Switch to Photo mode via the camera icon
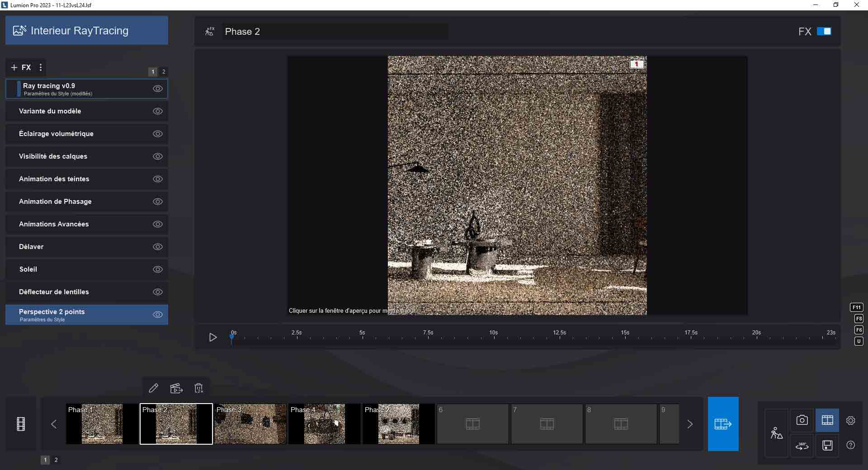This screenshot has width=868, height=470. tap(802, 420)
